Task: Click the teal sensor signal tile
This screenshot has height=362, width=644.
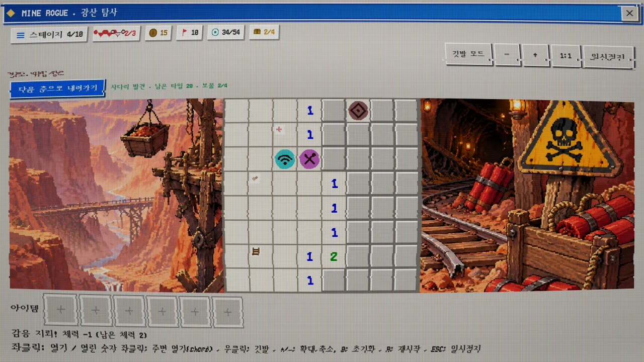Action: point(285,159)
